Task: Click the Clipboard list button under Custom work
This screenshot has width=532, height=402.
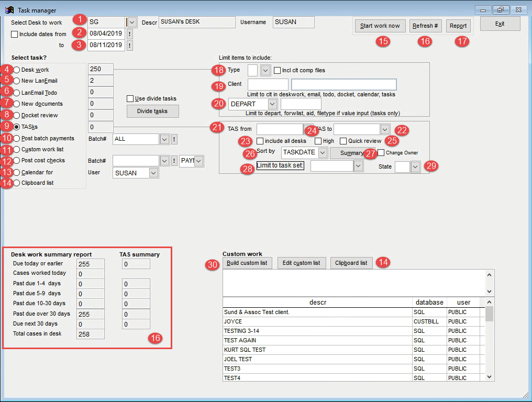Action: pos(351,263)
